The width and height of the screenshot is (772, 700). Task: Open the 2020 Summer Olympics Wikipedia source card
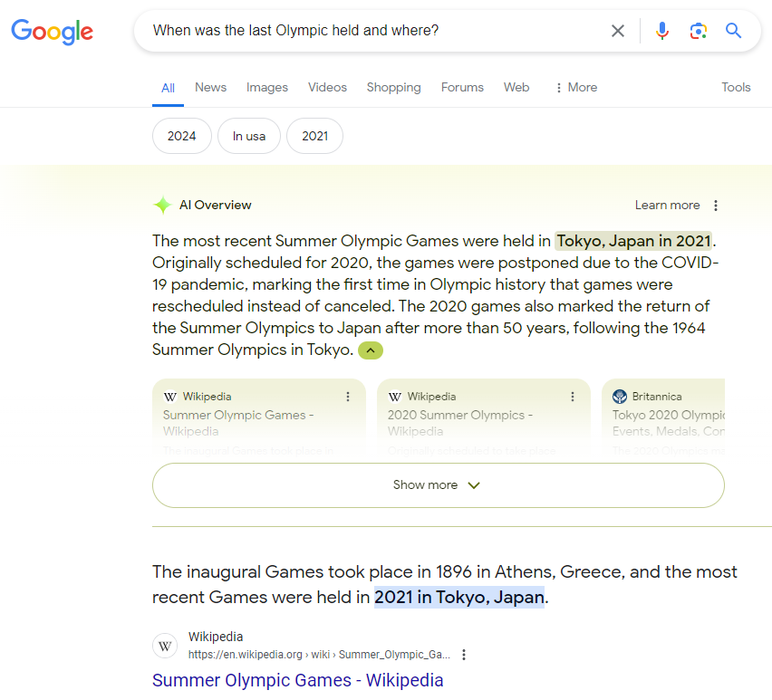point(484,418)
